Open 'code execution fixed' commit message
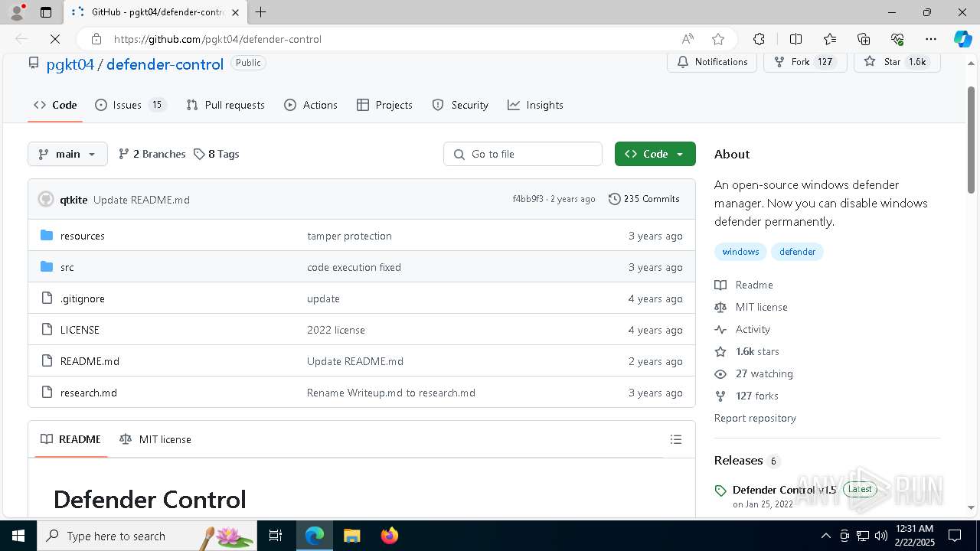The width and height of the screenshot is (980, 551). (354, 267)
